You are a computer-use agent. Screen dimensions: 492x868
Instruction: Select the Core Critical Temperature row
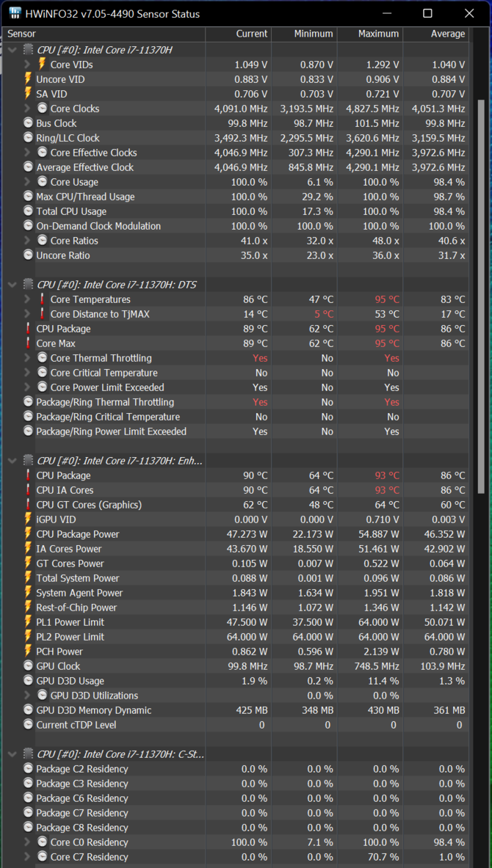236,373
